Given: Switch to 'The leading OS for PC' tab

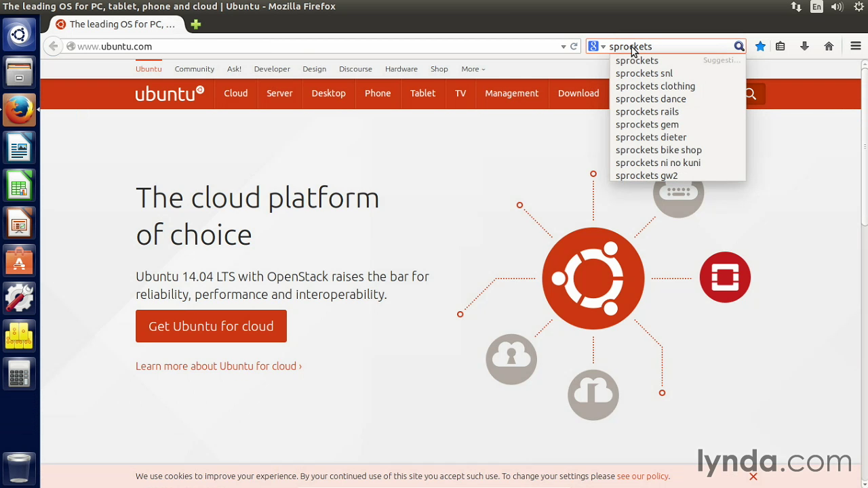Looking at the screenshot, I should point(116,24).
